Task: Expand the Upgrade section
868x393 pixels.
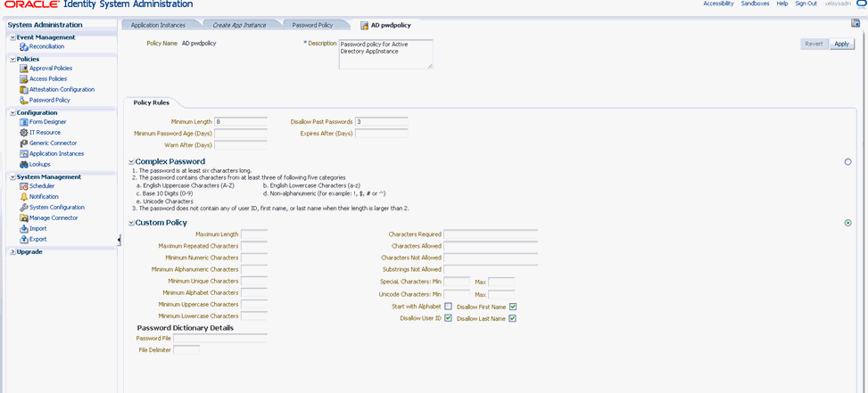Action: pyautogui.click(x=12, y=252)
